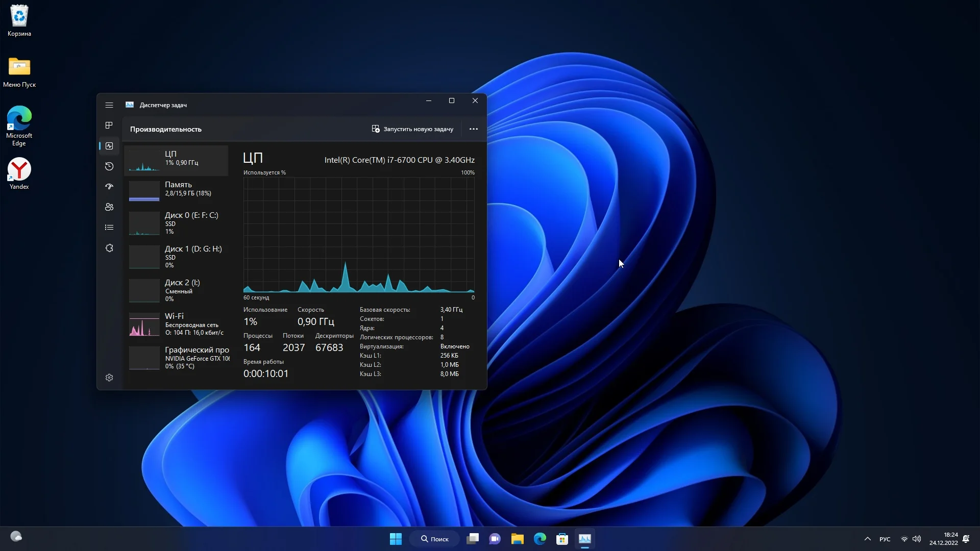Open Windows Start menu button
Image resolution: width=980 pixels, height=551 pixels.
click(396, 539)
